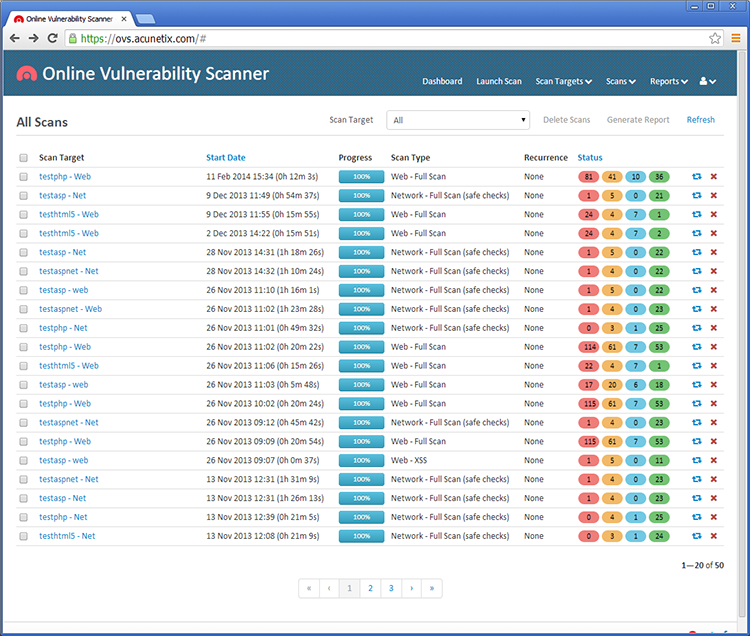
Task: Reload the page using browser refresh icon
Action: coord(53,38)
